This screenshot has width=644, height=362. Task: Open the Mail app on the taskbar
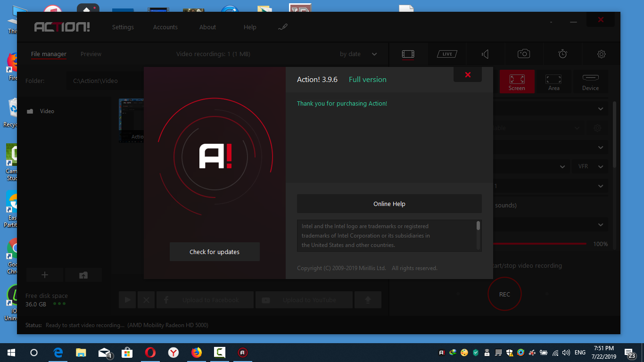pyautogui.click(x=104, y=353)
